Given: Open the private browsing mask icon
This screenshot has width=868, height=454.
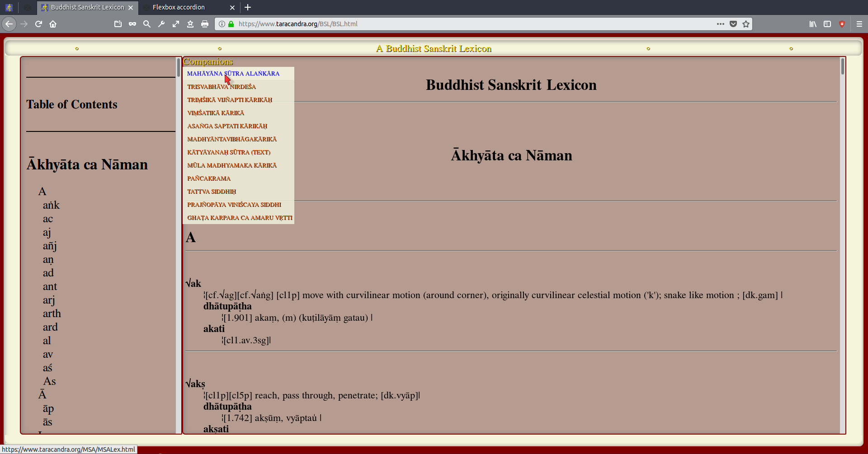Looking at the screenshot, I should pos(132,24).
